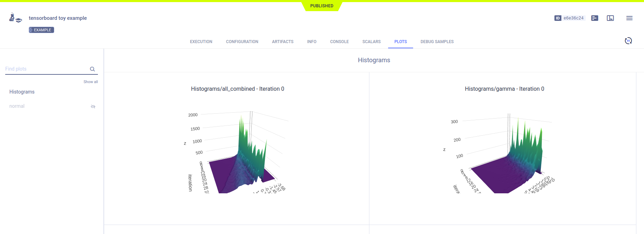Switch to the SCALARS tab
This screenshot has height=234, width=644.
(371, 42)
